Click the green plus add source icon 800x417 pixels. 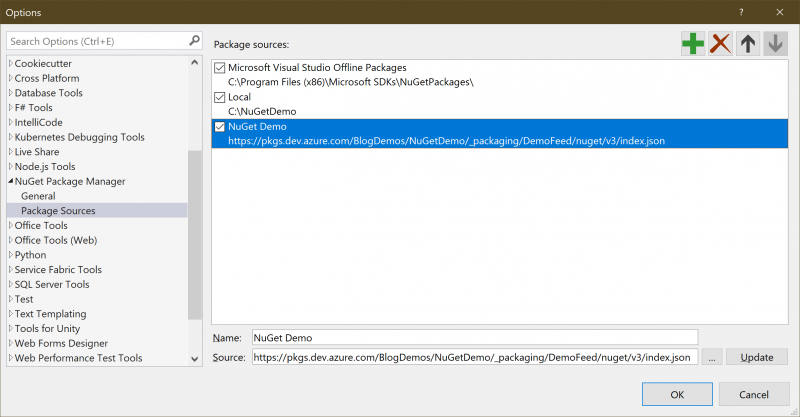[x=692, y=43]
